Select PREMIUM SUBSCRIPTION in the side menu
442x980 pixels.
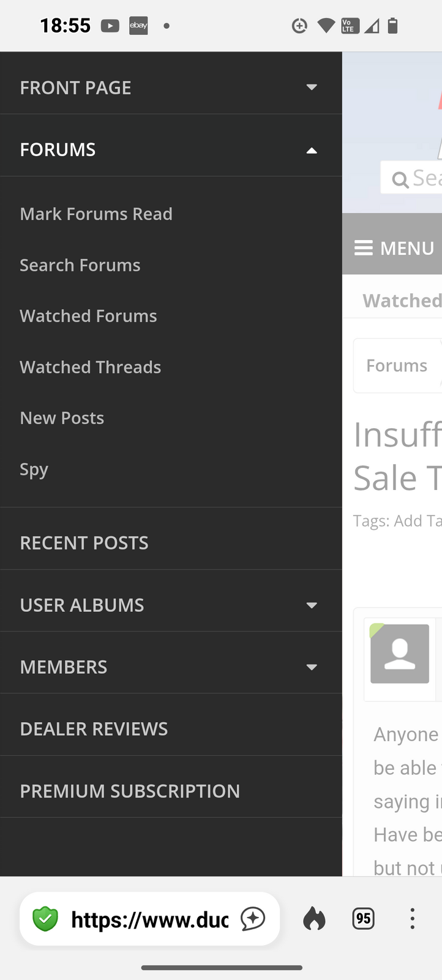pos(130,791)
